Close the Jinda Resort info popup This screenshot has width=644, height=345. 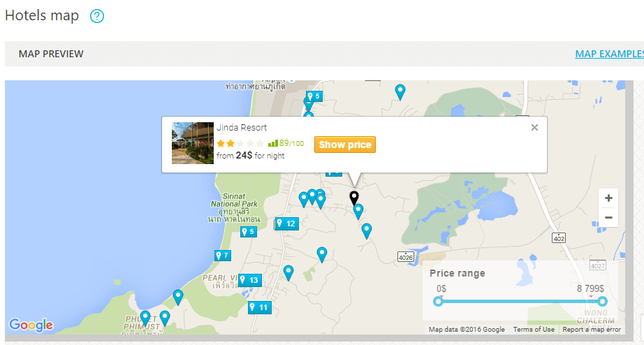coord(534,127)
